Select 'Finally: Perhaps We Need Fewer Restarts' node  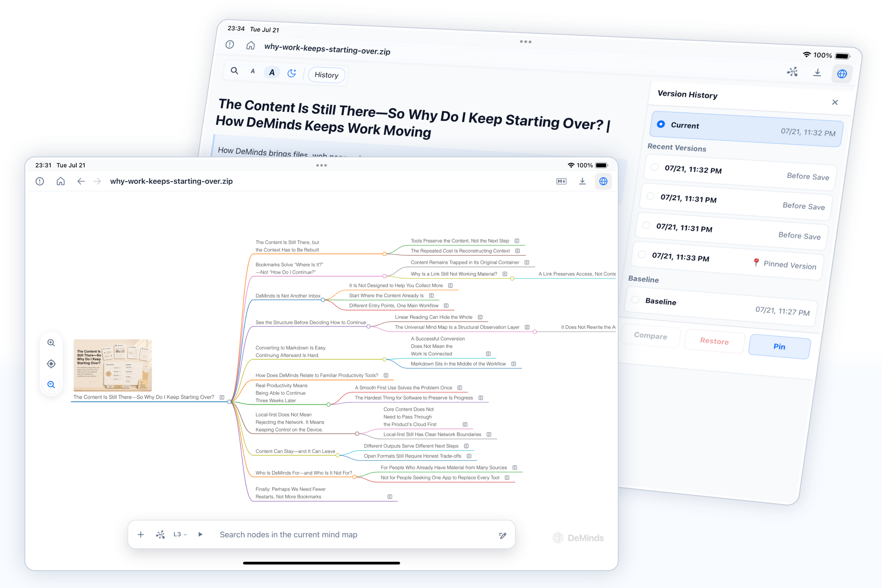tap(291, 493)
